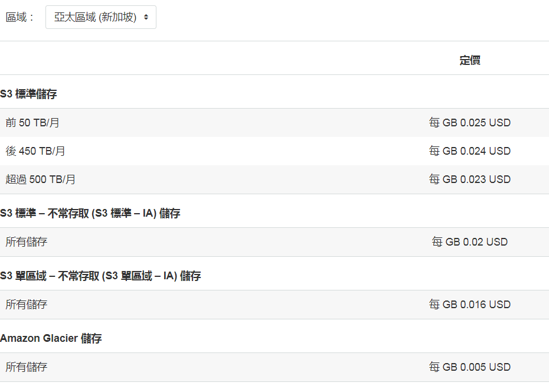The image size is (549, 392).
Task: Click the 每 GB 0.024 USD price
Action: pos(470,151)
